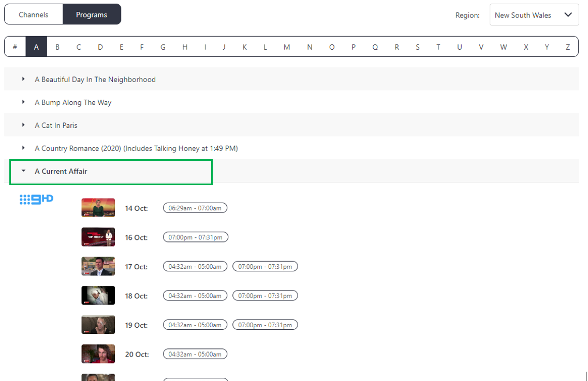588x381 pixels.
Task: Open A Country Romance (2020) title
Action: click(x=136, y=148)
